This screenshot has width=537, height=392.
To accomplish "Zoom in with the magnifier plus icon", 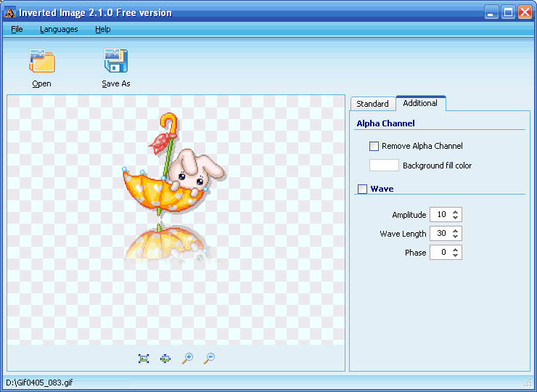I will 187,359.
